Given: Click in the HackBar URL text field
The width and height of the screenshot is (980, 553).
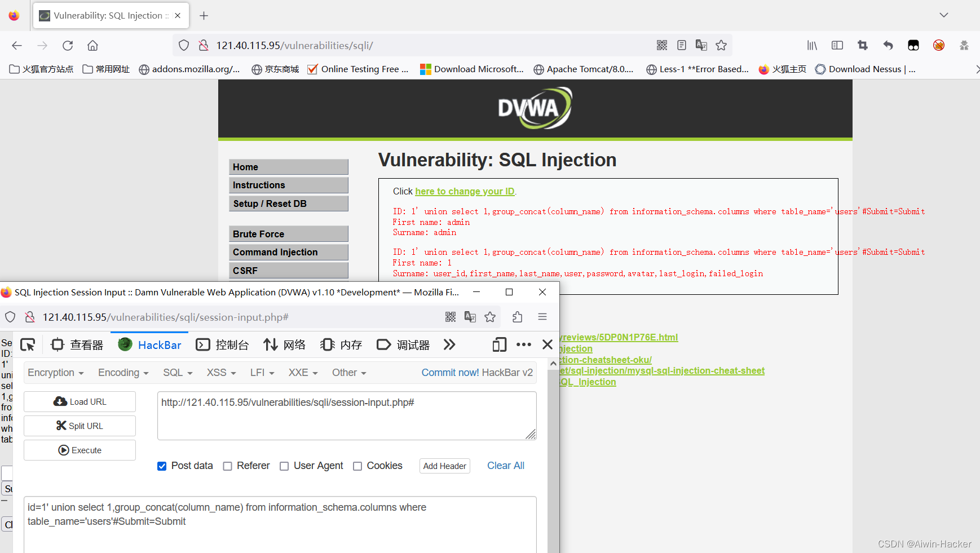Looking at the screenshot, I should [x=347, y=415].
